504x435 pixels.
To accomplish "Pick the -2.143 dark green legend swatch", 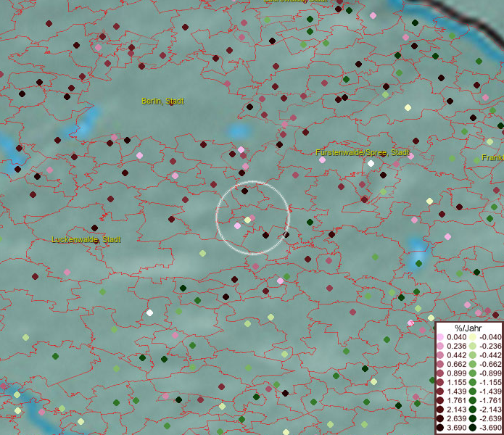I will tap(473, 410).
